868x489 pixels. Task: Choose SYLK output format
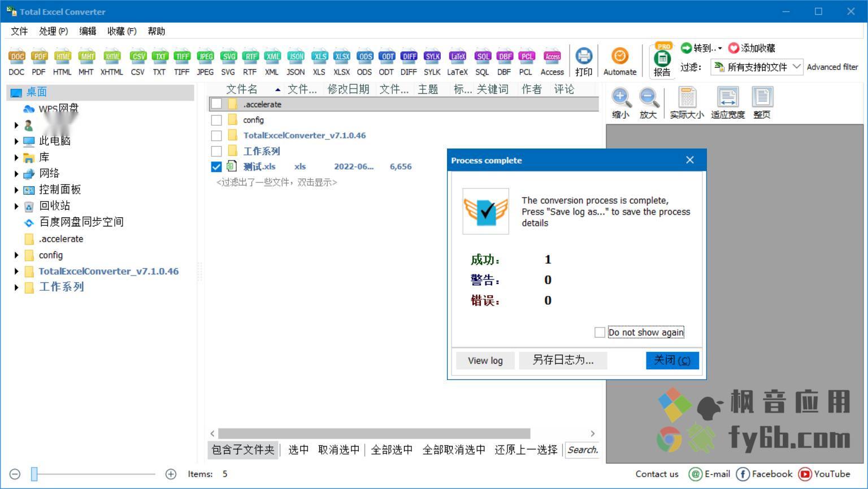point(432,62)
